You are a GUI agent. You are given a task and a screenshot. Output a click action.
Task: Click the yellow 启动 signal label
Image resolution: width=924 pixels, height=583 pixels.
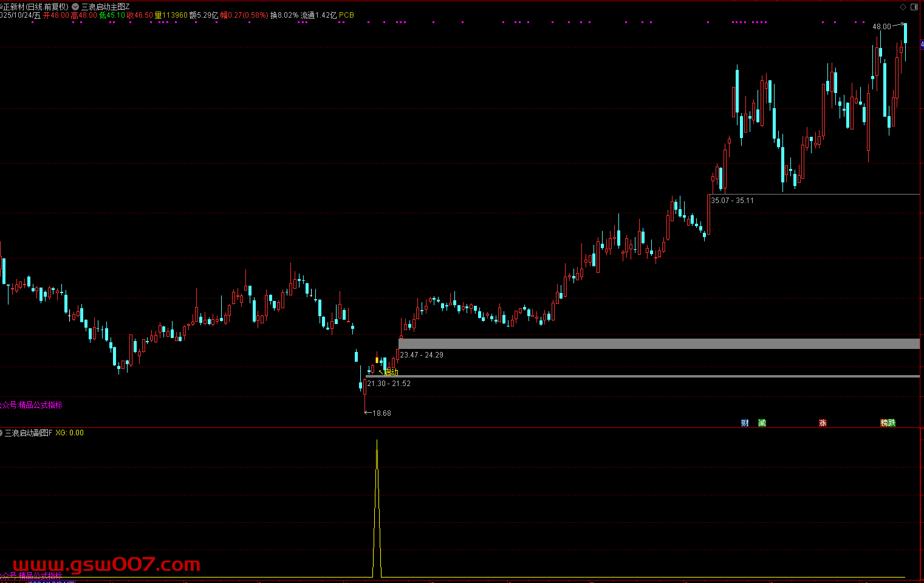(x=391, y=372)
